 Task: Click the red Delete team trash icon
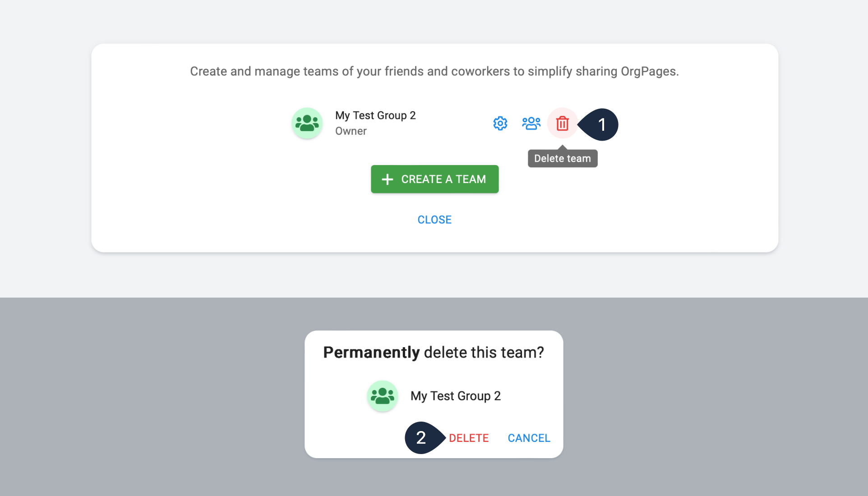[562, 123]
